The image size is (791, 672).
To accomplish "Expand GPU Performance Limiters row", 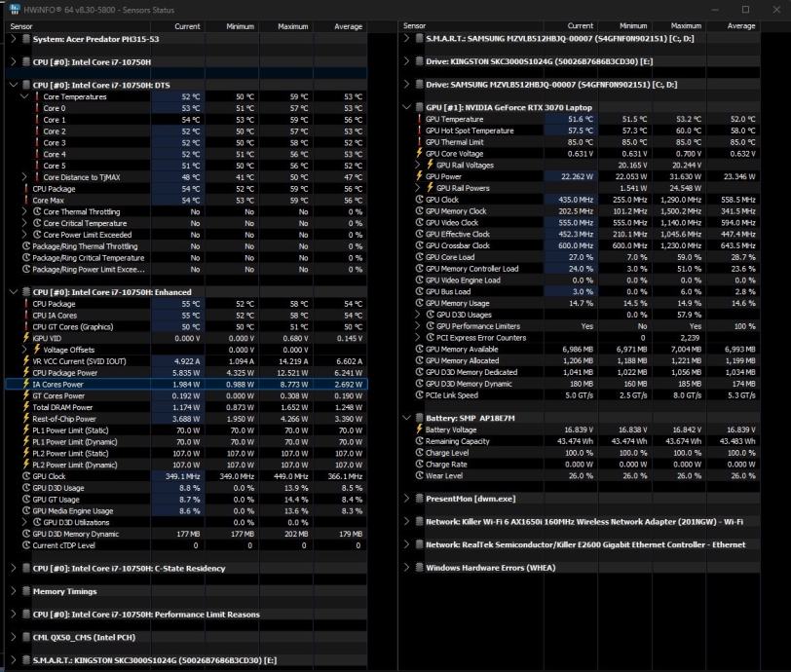I will tap(418, 326).
